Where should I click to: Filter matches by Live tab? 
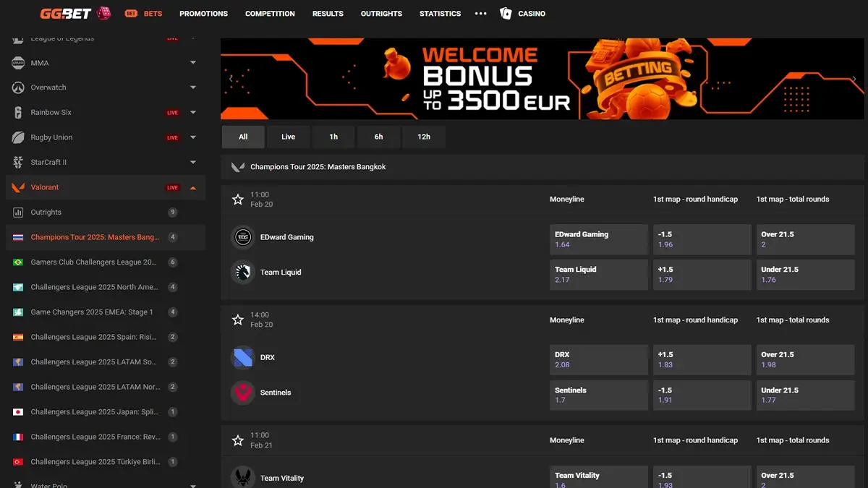tap(288, 137)
